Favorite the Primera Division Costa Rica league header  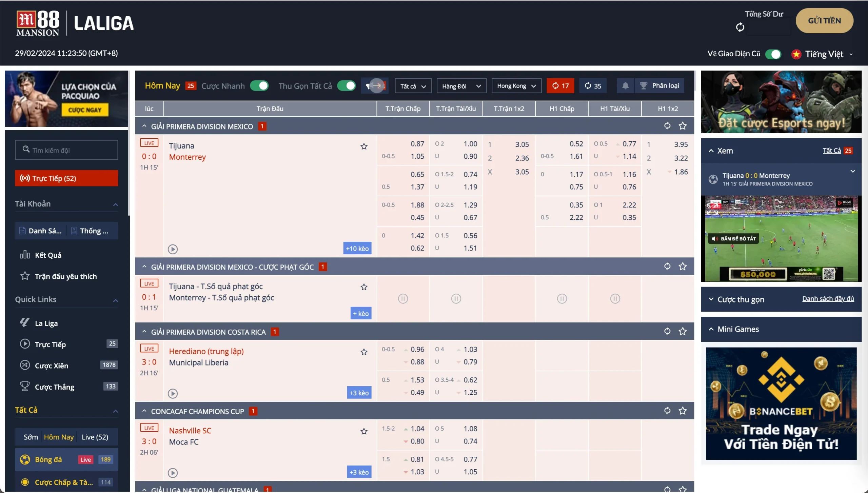(683, 332)
